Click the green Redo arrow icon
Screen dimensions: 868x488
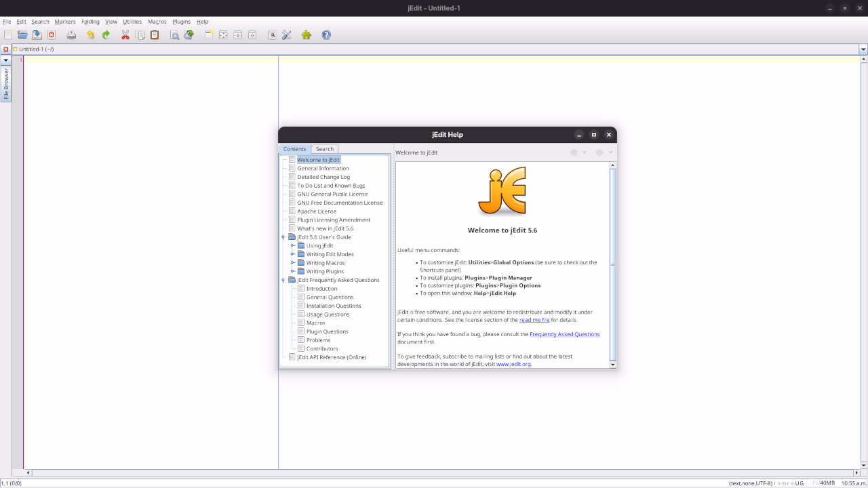click(106, 35)
